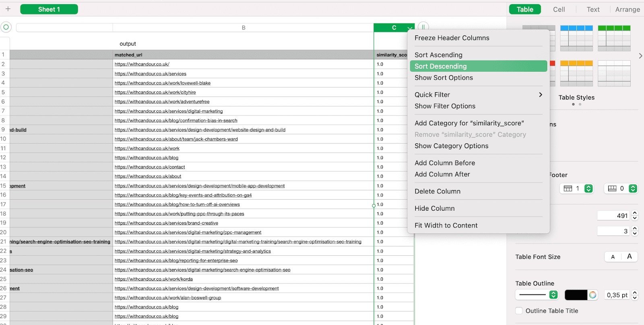Open the footer rows count popup arrows
This screenshot has width=644, height=325.
tap(633, 188)
